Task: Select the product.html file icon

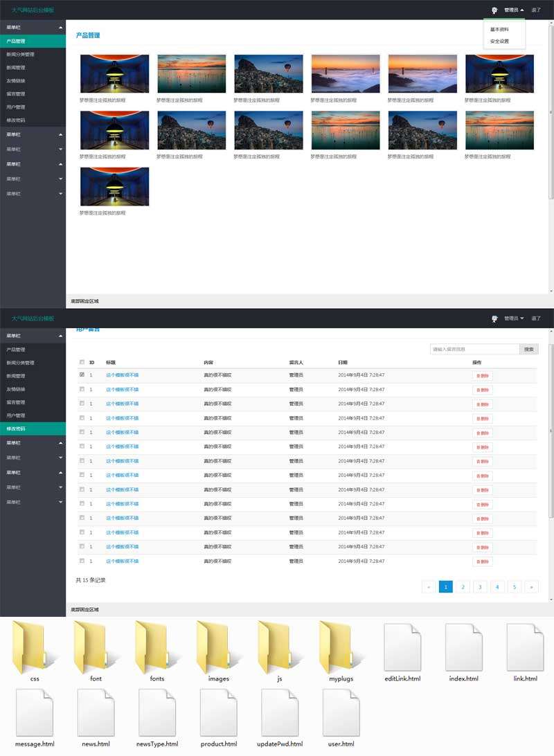Action: (218, 713)
